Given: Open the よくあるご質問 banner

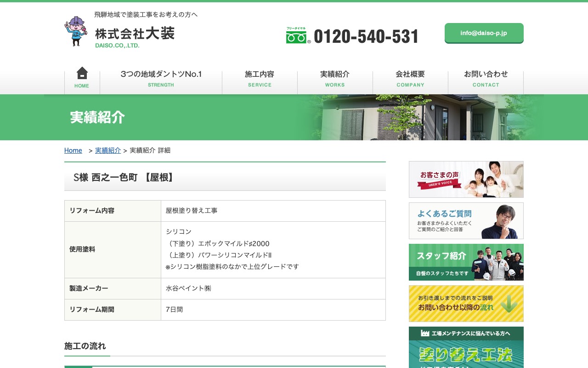Looking at the screenshot, I should (x=466, y=221).
